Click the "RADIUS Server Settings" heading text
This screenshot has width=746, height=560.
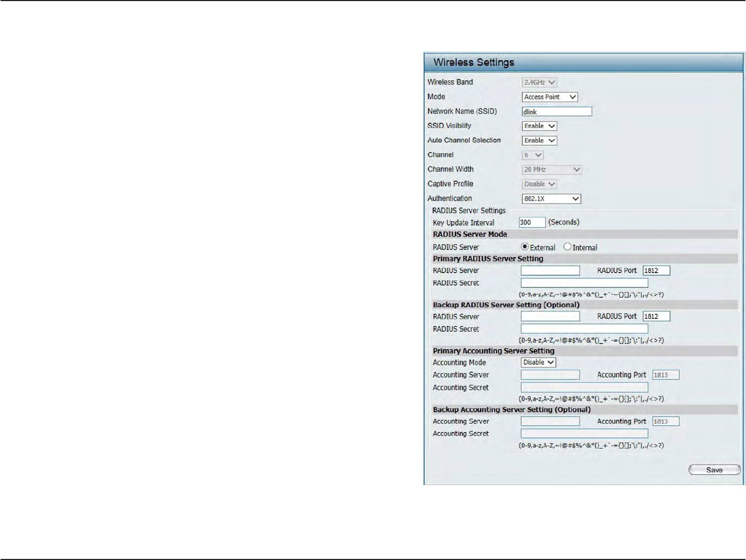[469, 210]
